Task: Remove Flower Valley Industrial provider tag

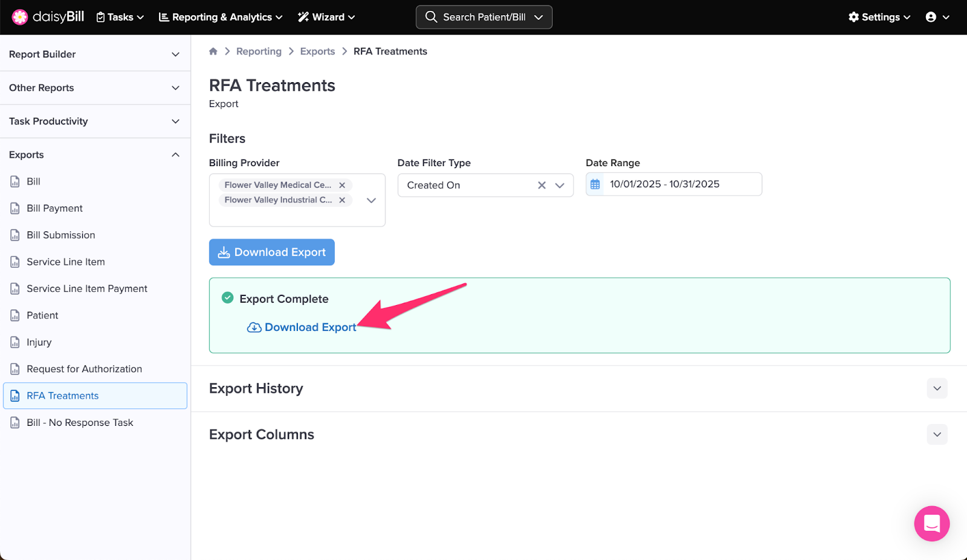Action: pyautogui.click(x=342, y=200)
